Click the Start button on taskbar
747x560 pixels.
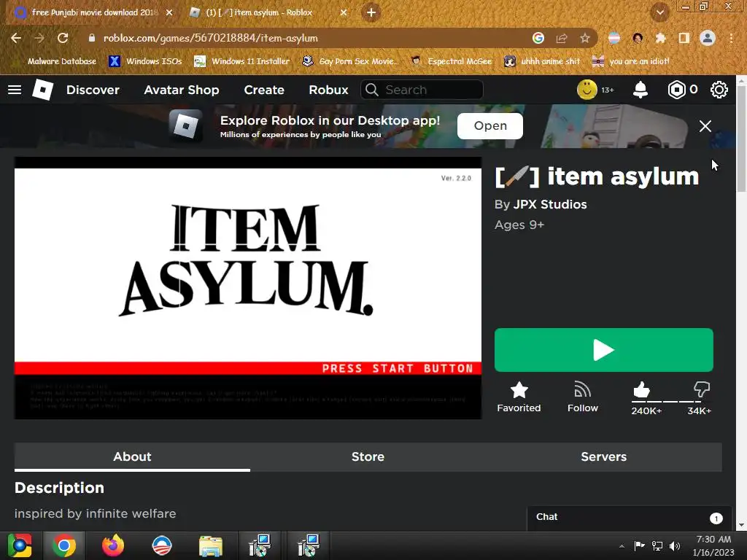click(x=19, y=545)
